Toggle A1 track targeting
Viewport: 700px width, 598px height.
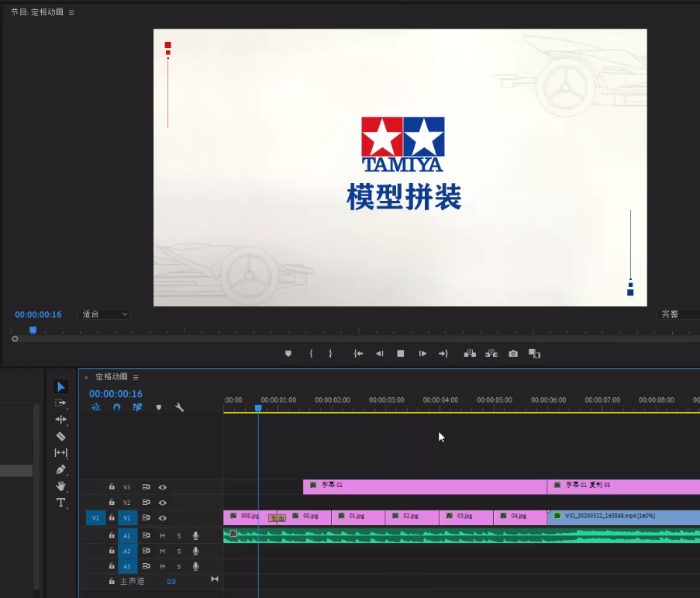pos(127,535)
